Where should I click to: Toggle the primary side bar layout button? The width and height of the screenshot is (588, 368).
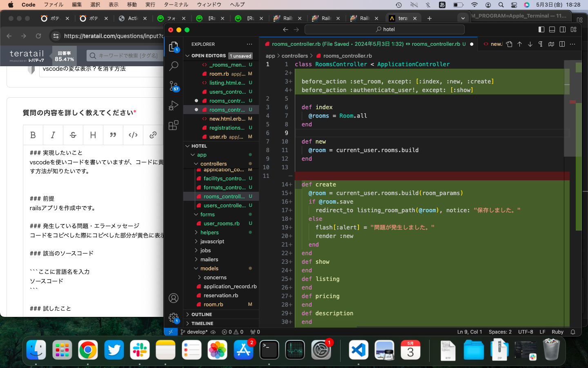coord(541,29)
